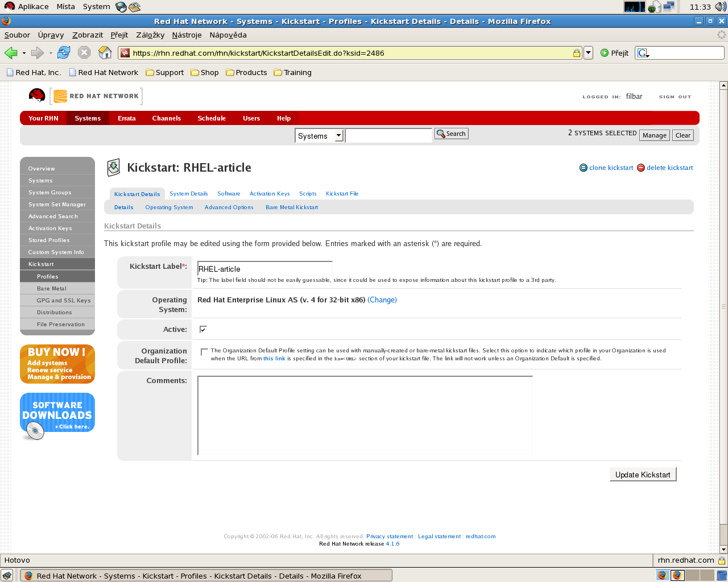Click the Kickstart page header icon
This screenshot has width=728, height=582.
coord(114,168)
